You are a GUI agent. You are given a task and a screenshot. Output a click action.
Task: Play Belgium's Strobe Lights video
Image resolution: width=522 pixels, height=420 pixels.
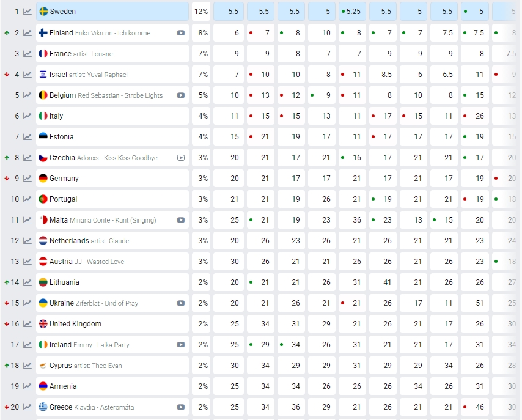[181, 95]
